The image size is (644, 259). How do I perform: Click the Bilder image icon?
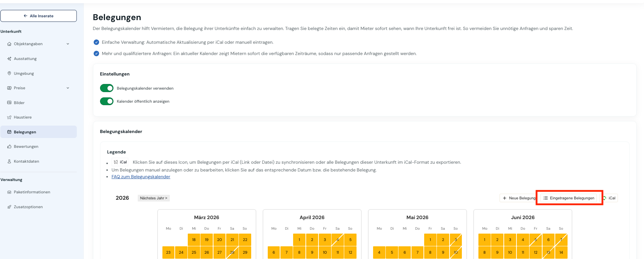click(9, 103)
